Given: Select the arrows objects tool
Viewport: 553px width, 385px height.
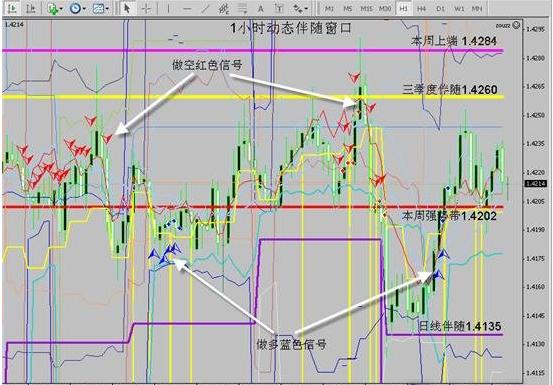Looking at the screenshot, I should click(298, 8).
